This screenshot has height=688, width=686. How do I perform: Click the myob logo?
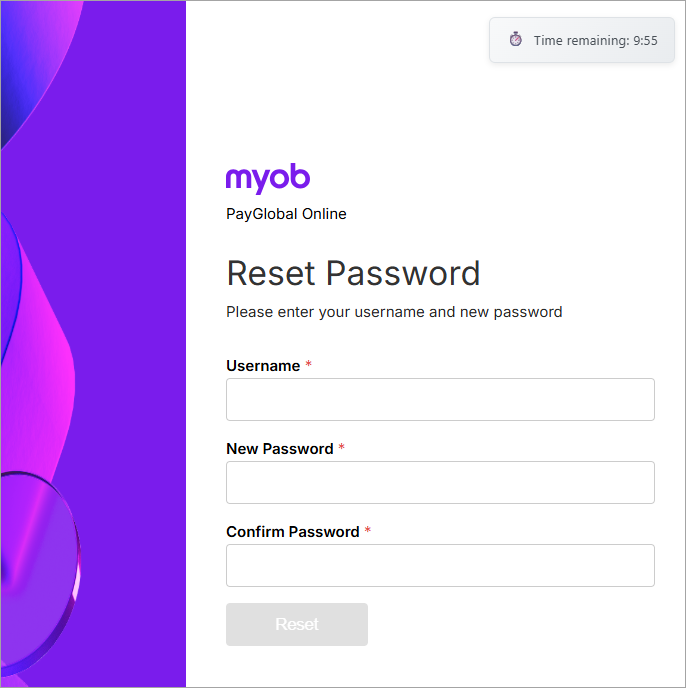(268, 178)
